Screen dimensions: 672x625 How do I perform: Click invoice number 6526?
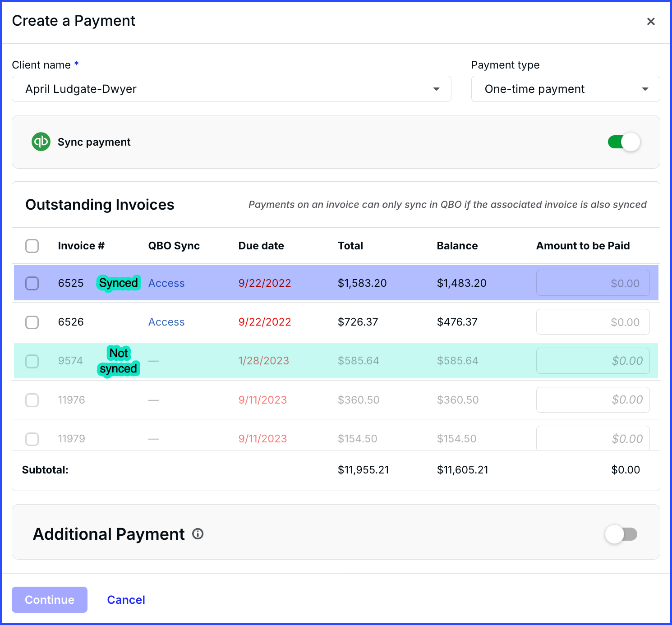pos(71,322)
